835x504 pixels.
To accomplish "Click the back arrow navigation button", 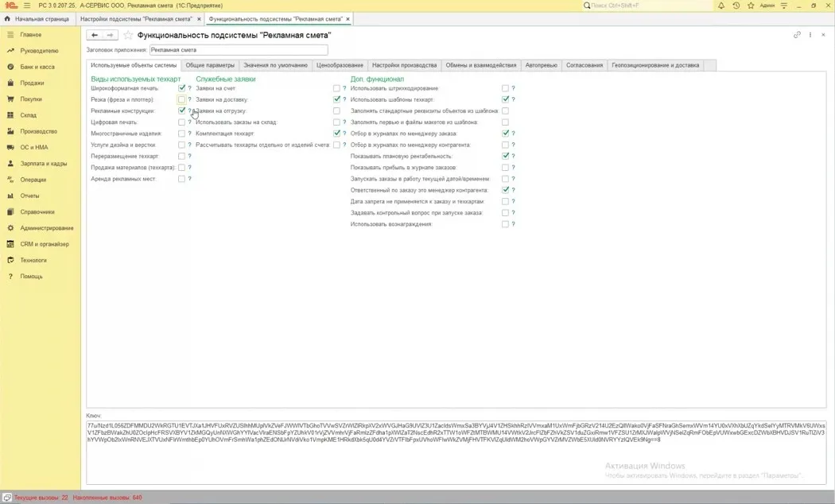I will (95, 35).
